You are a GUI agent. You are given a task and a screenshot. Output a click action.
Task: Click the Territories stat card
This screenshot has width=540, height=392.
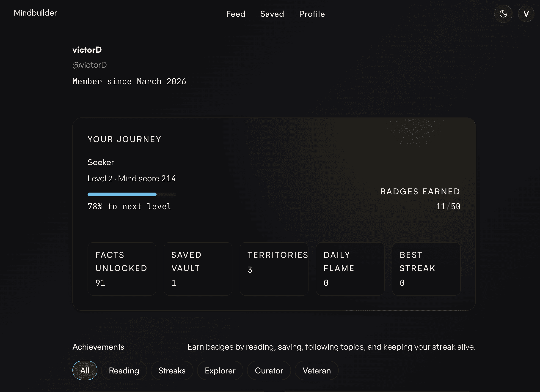274,269
